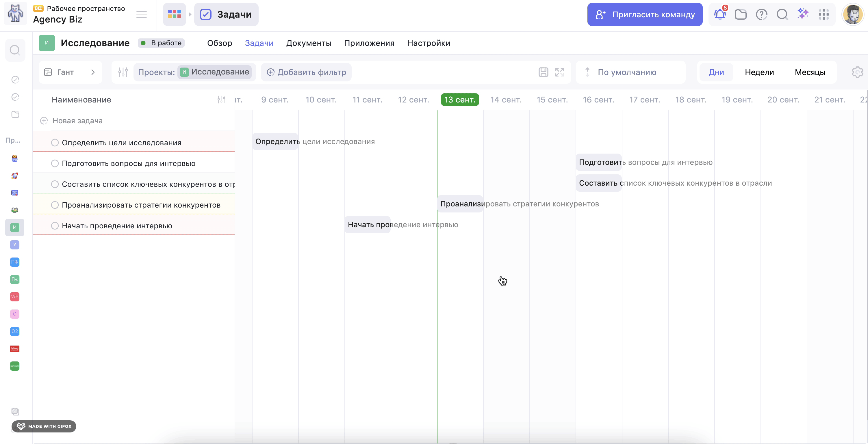Click the 17 сент. date header

click(x=644, y=100)
